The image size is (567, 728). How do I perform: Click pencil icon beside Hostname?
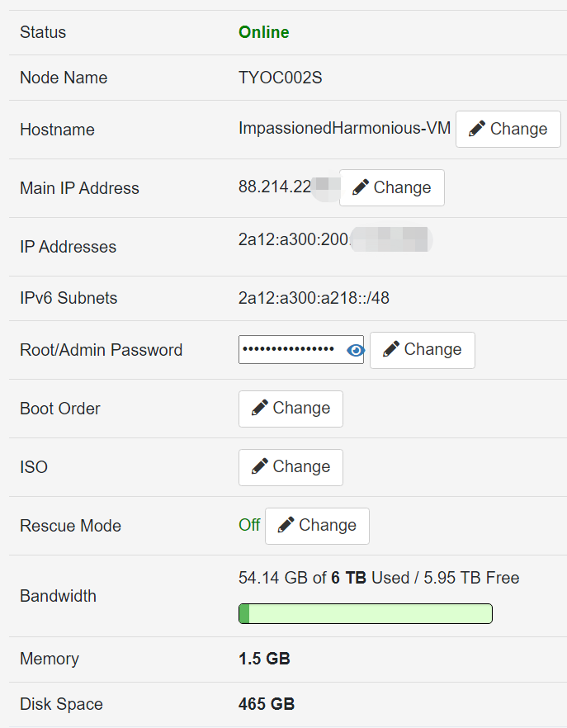tap(476, 130)
